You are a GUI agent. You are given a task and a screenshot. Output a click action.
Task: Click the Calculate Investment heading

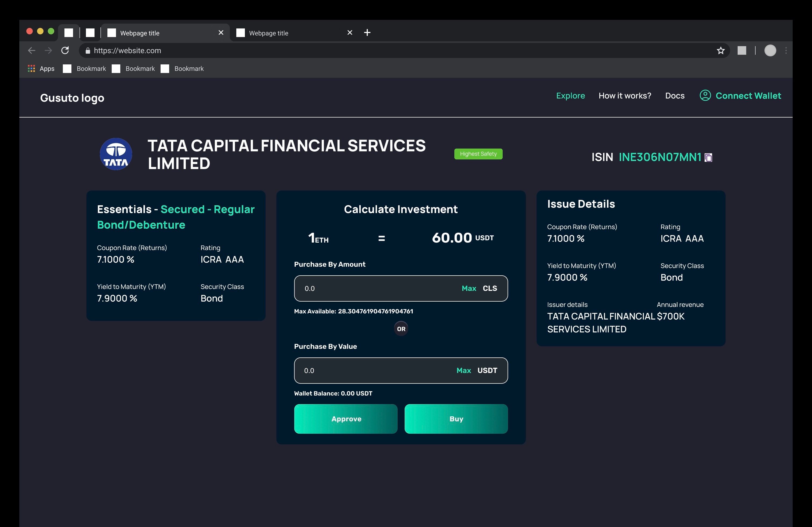(x=401, y=209)
